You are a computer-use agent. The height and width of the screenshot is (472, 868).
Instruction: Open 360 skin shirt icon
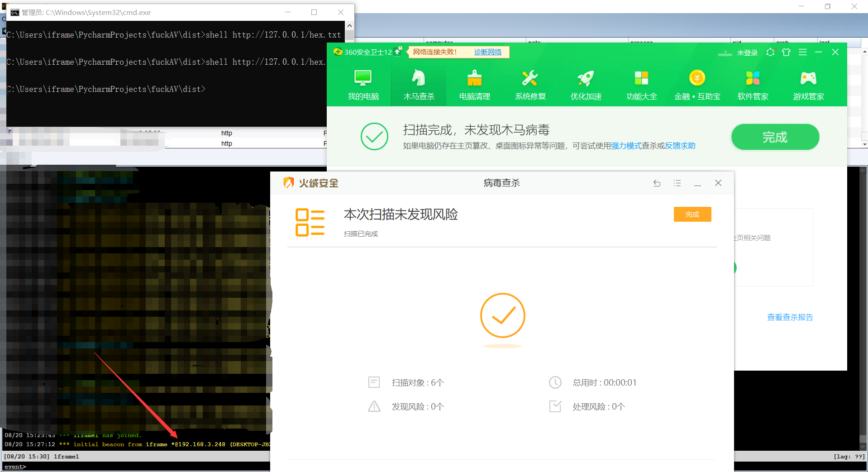(786, 52)
